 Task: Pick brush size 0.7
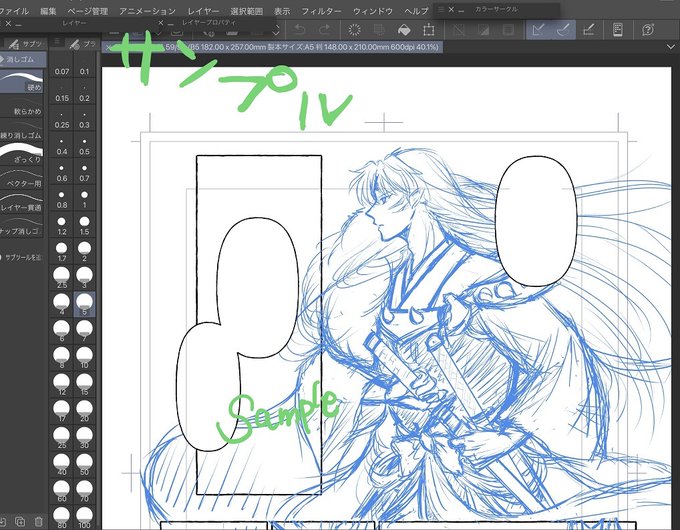coord(85,173)
